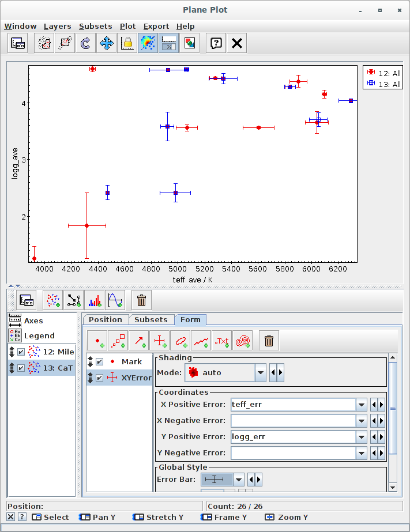The width and height of the screenshot is (410, 532).
Task: Open the X Positive Error column dropdown
Action: 362,405
